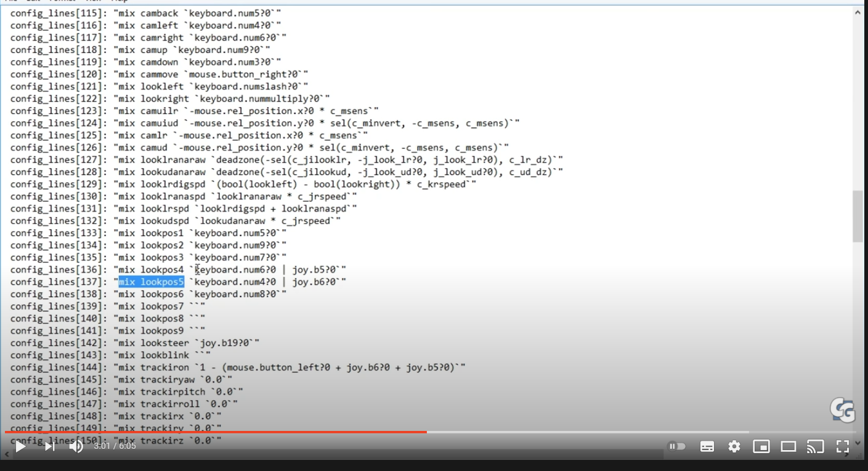
Task: Skip to the next video
Action: coord(49,446)
